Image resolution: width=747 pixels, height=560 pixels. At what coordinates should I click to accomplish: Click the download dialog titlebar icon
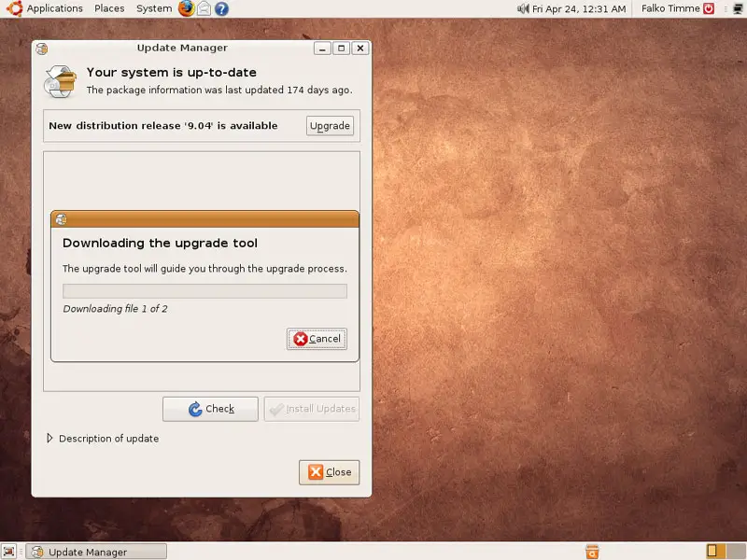tap(61, 219)
